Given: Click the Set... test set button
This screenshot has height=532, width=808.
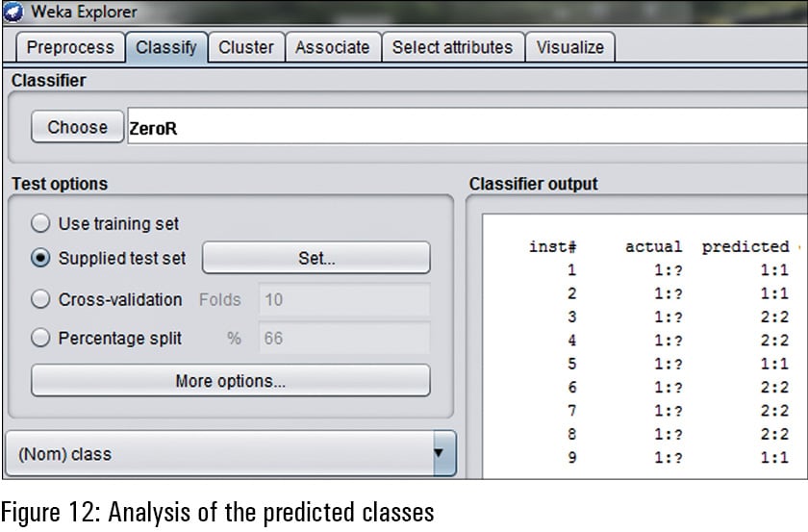Looking at the screenshot, I should click(x=316, y=258).
